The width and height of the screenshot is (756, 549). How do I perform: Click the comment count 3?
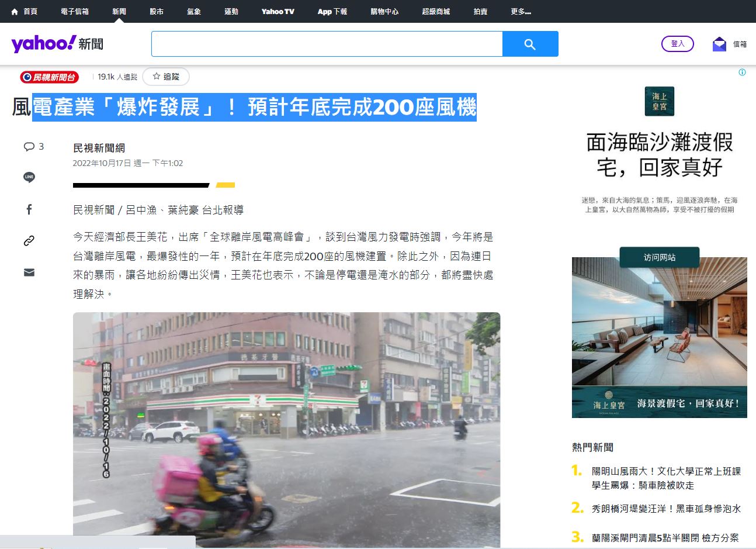(x=41, y=146)
